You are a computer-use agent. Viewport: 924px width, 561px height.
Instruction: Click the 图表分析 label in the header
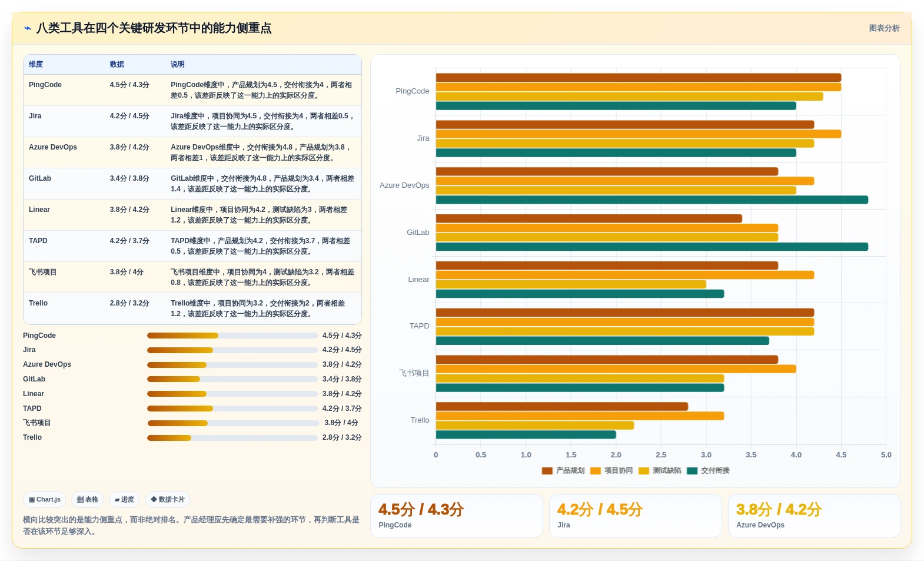click(x=884, y=28)
